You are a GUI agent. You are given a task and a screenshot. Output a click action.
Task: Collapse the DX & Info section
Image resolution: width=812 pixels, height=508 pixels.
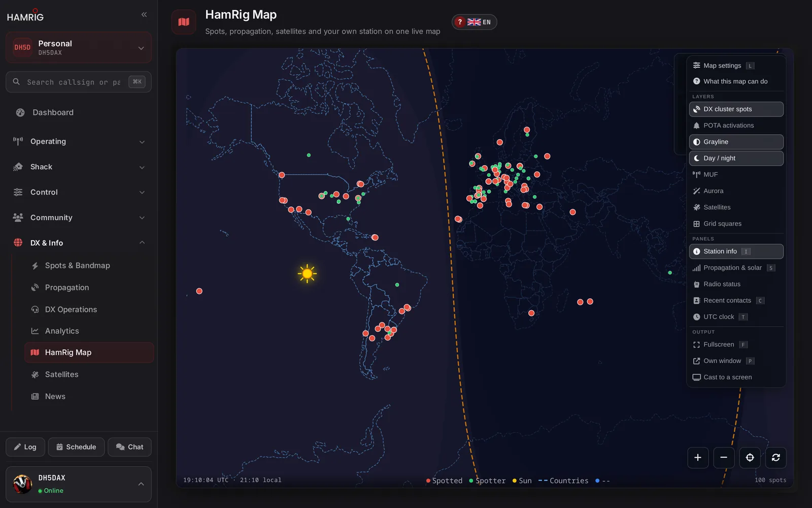click(x=79, y=243)
